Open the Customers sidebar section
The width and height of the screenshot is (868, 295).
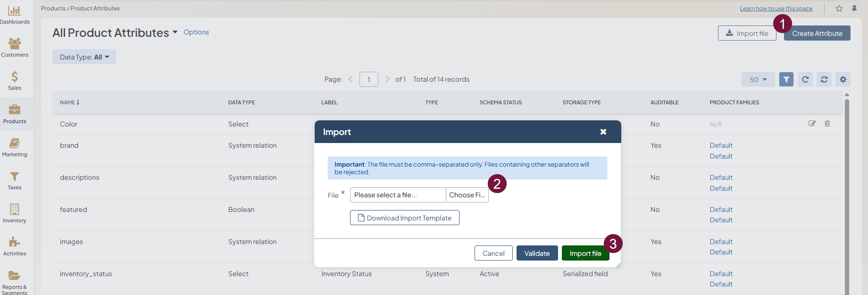click(x=15, y=44)
